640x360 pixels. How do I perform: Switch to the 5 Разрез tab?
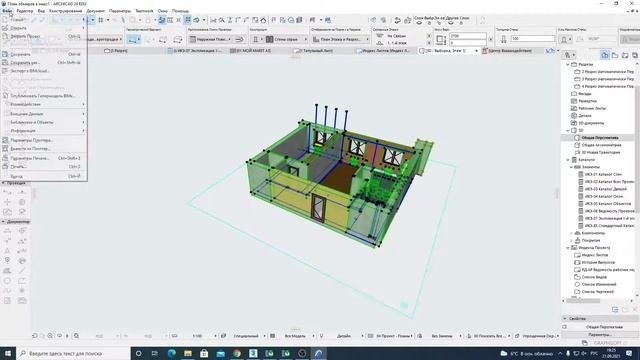[116, 51]
